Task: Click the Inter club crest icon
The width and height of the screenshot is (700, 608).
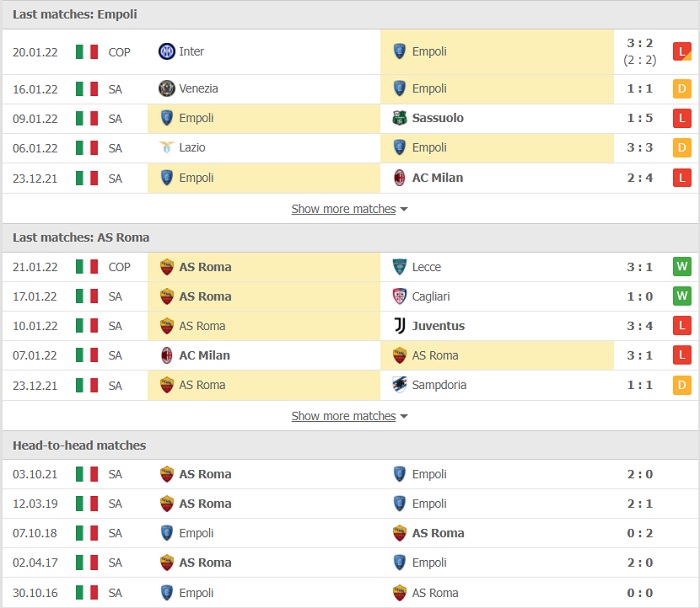Action: coord(167,52)
